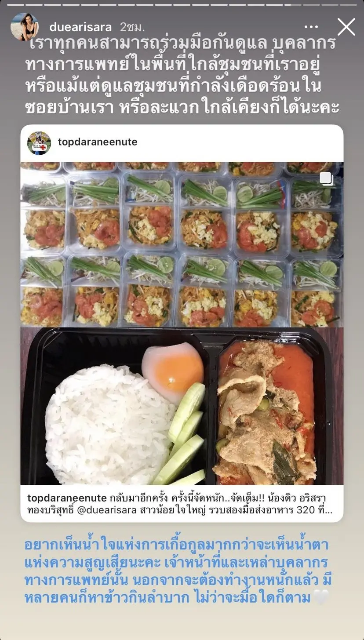Tap the story progress bar at top
This screenshot has height=640, width=364.
pyautogui.click(x=182, y=5)
